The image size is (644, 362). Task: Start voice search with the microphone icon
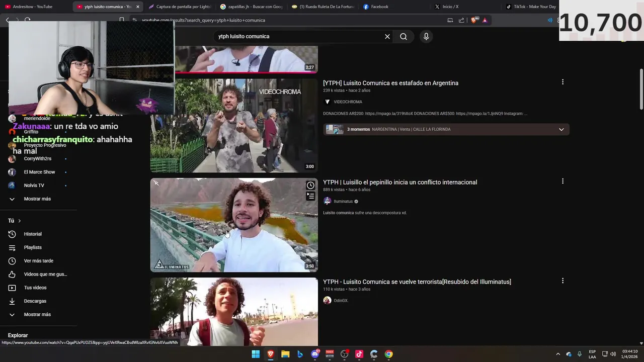click(x=426, y=36)
